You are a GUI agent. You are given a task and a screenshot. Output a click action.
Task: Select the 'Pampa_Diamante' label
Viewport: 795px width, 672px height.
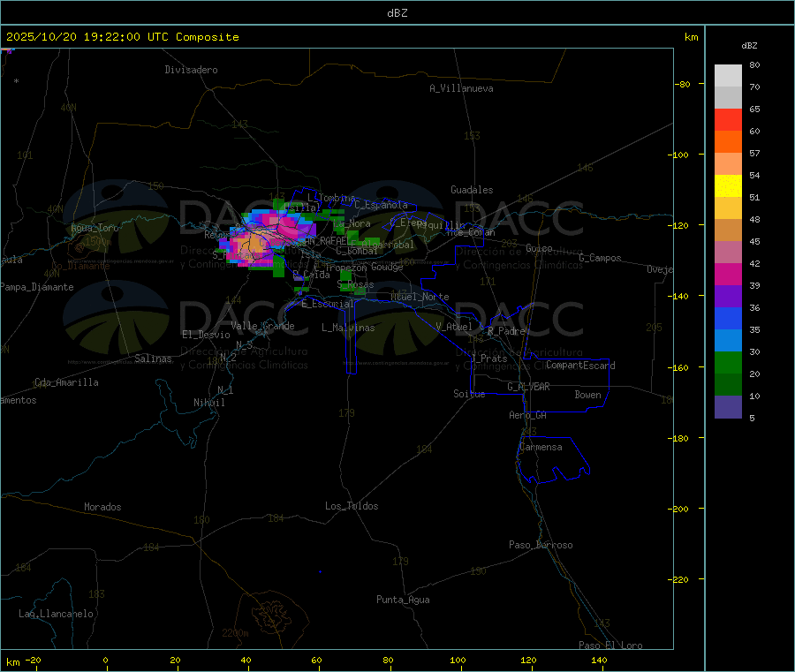pyautogui.click(x=36, y=287)
